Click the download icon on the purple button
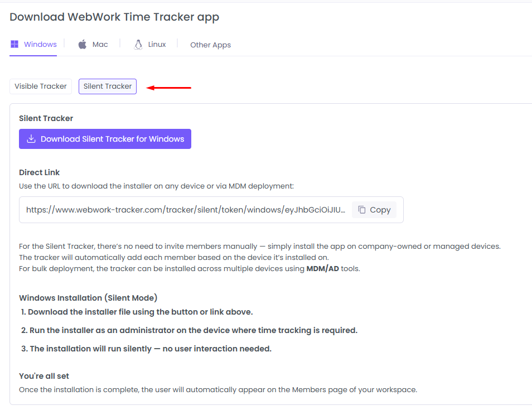 coord(31,138)
